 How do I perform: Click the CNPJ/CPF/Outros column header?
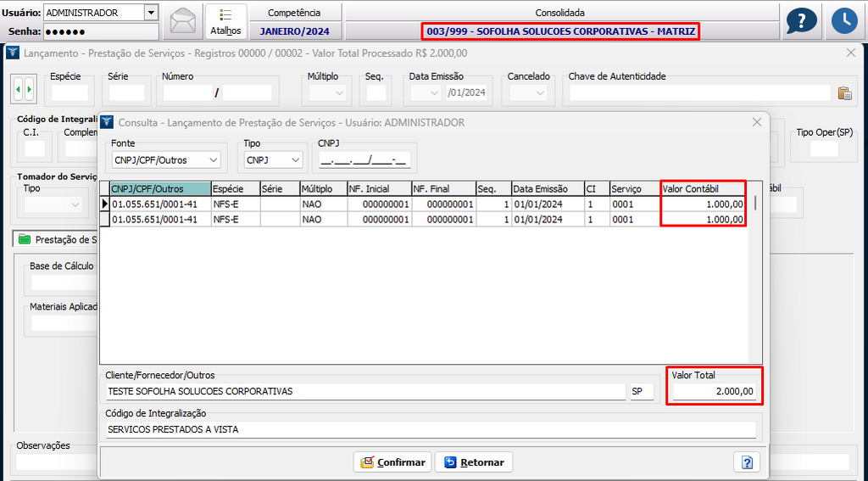pos(159,188)
